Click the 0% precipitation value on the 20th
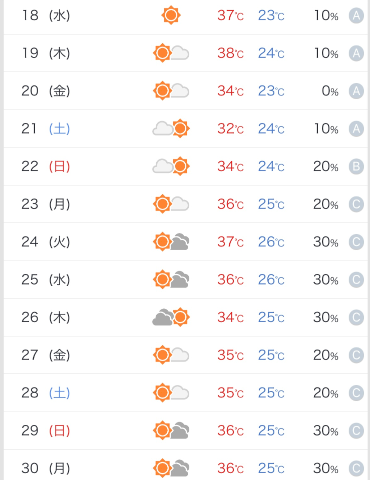 (330, 91)
